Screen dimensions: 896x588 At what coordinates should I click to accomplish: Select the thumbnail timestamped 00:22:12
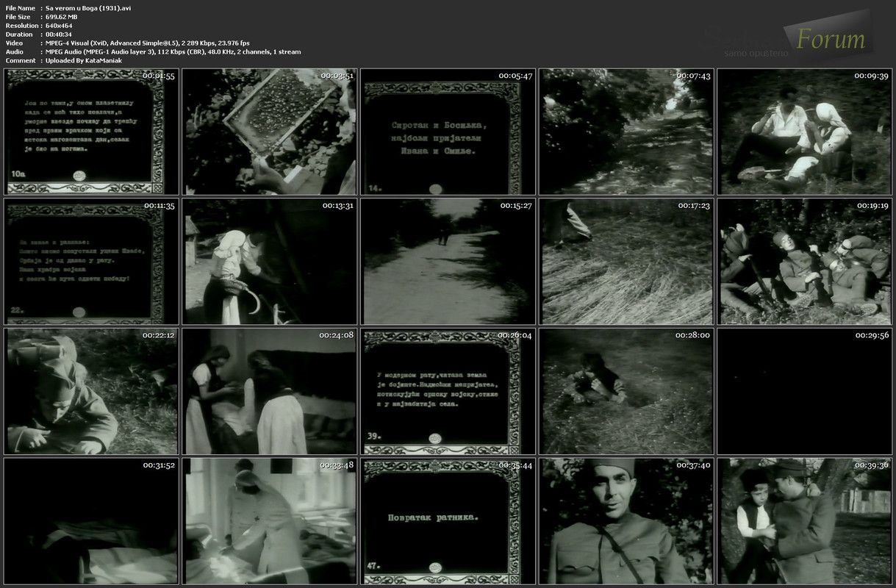[x=91, y=391]
